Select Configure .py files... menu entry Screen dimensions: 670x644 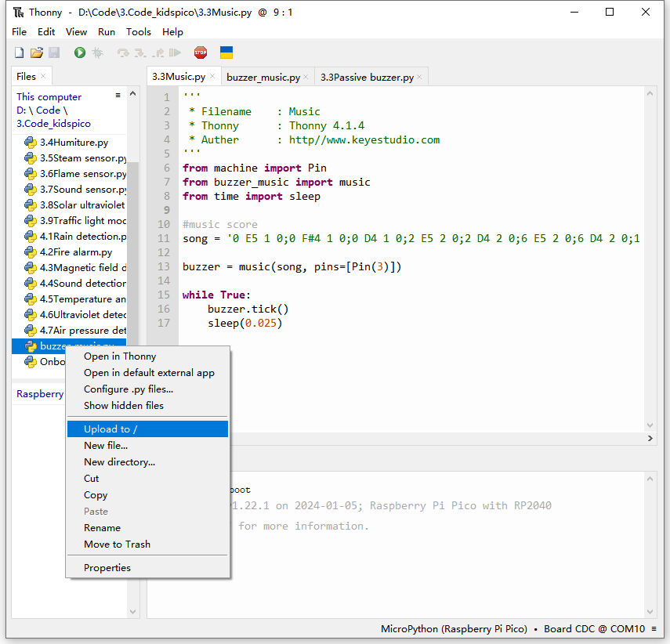pos(147,389)
